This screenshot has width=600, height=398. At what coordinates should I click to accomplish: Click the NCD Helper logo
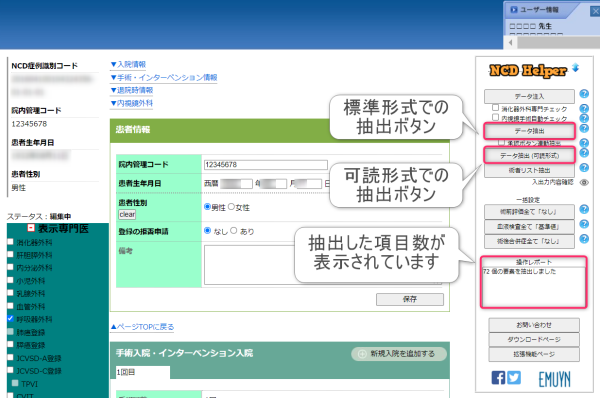528,70
